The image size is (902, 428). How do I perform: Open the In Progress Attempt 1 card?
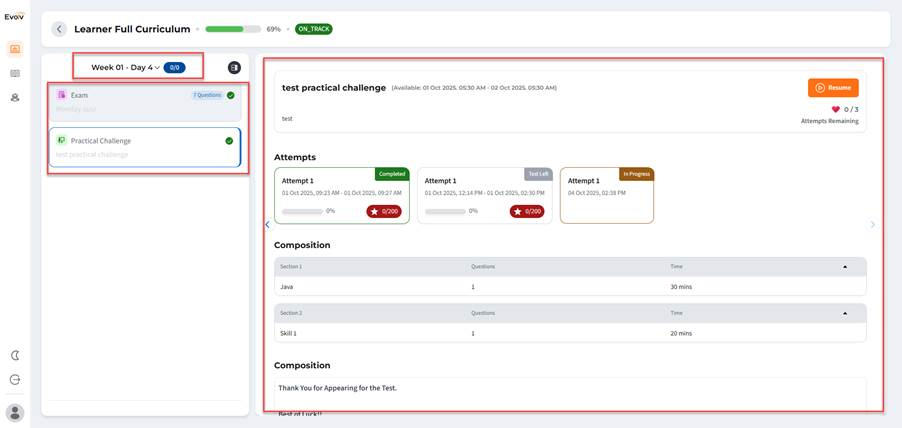pos(607,196)
